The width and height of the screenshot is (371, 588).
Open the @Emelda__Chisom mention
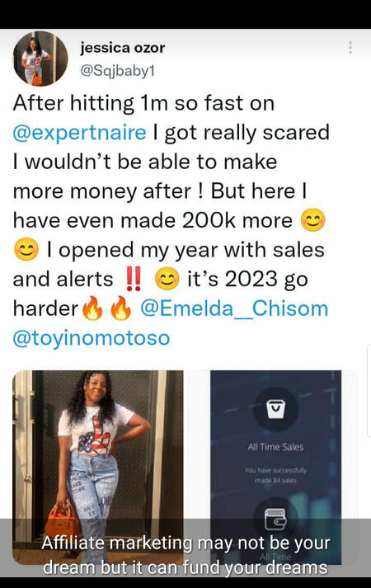click(x=234, y=308)
